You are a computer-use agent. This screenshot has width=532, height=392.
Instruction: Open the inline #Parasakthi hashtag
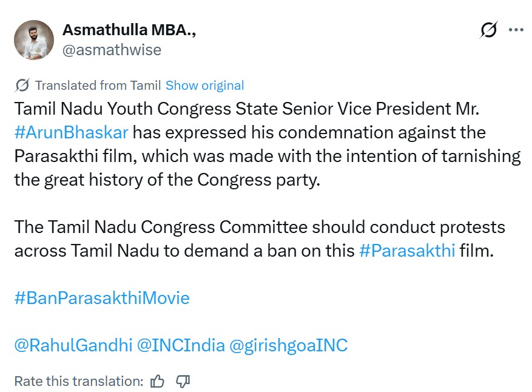(406, 250)
